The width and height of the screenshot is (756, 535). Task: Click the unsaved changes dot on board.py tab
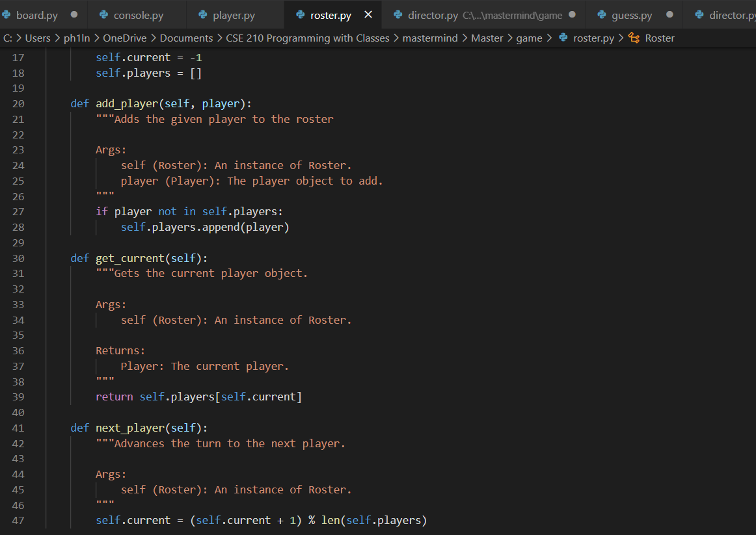click(74, 13)
